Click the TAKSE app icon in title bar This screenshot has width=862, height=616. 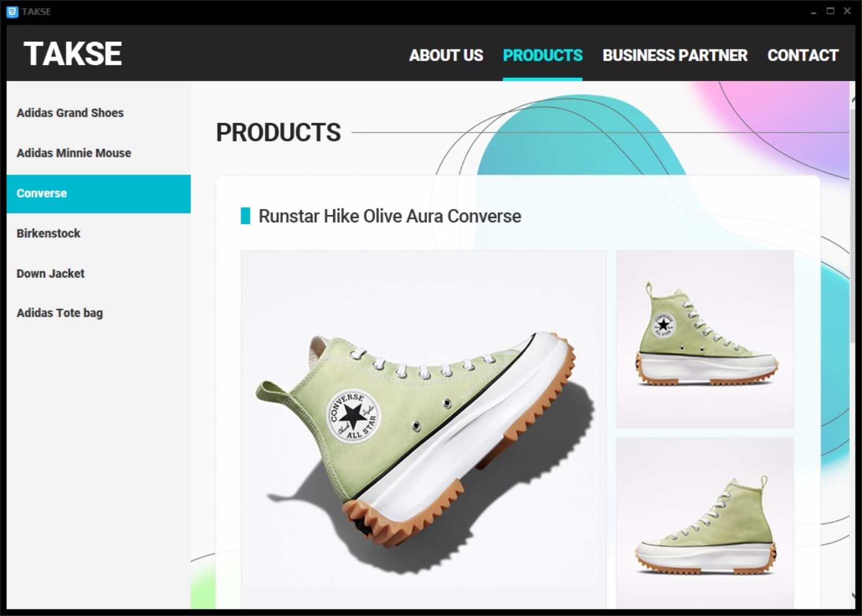(12, 11)
